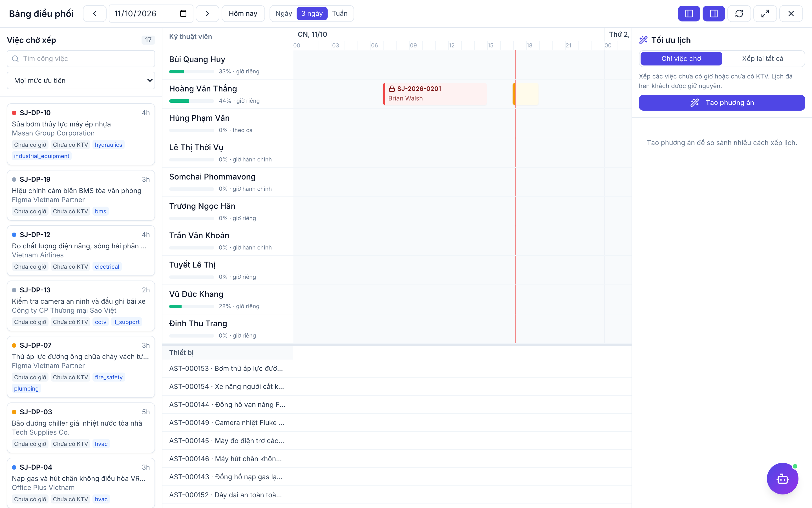The image size is (812, 508).
Task: Go to previous date with left chevron
Action: [95, 14]
